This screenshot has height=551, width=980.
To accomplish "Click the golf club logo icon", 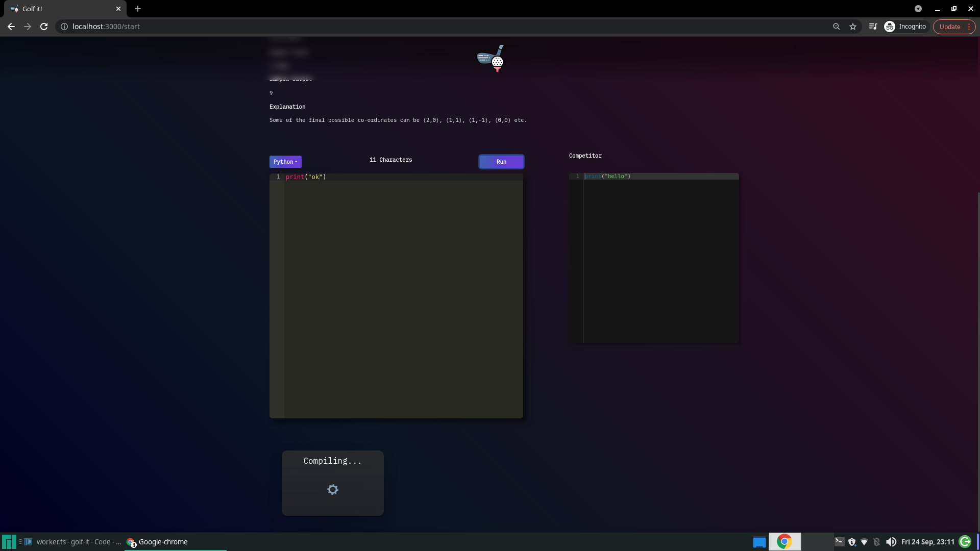I will click(x=491, y=58).
